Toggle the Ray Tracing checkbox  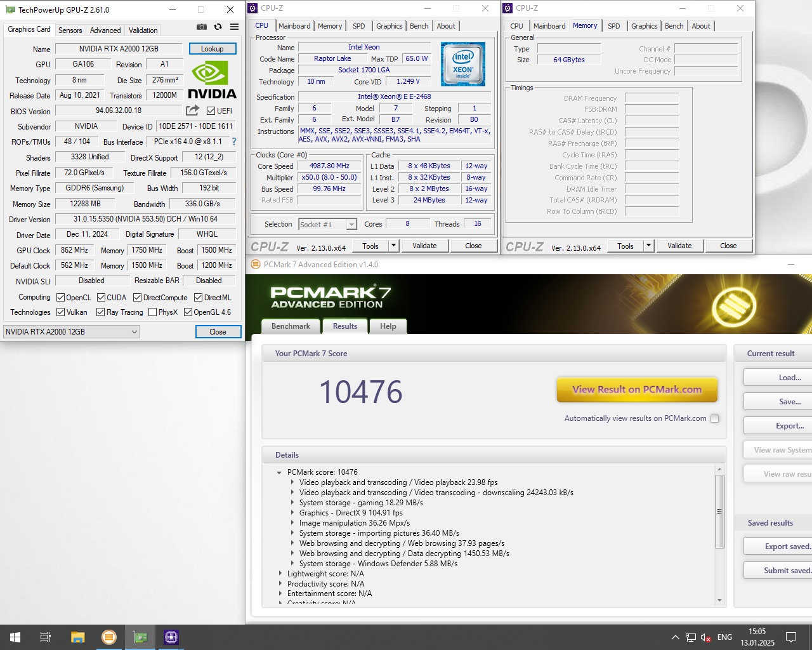(100, 312)
